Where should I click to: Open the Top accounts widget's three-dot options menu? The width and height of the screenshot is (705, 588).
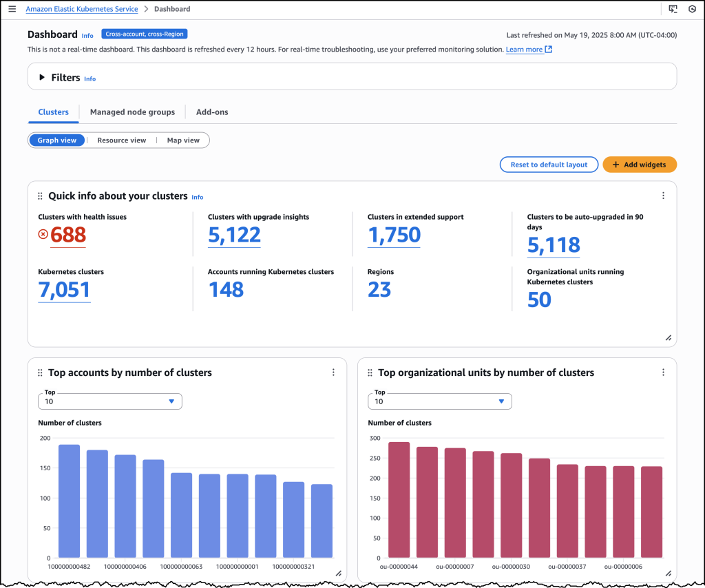[x=333, y=372]
